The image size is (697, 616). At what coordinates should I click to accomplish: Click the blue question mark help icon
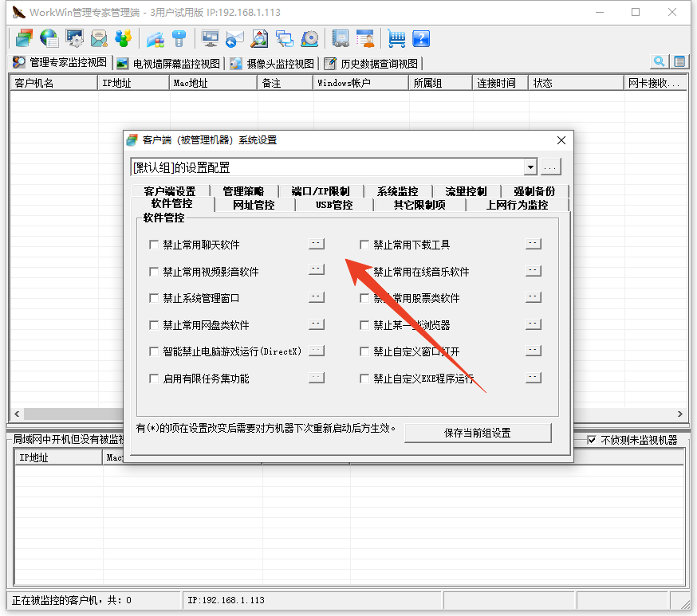click(420, 37)
